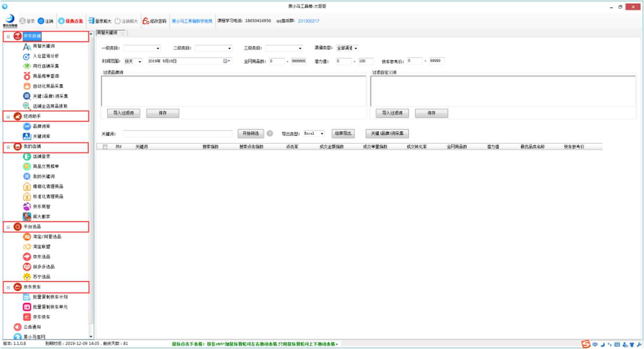Image resolution: width=644 pixels, height=349 pixels.
Task: Click 保存 under 过滤品牌词
Action: (x=163, y=113)
